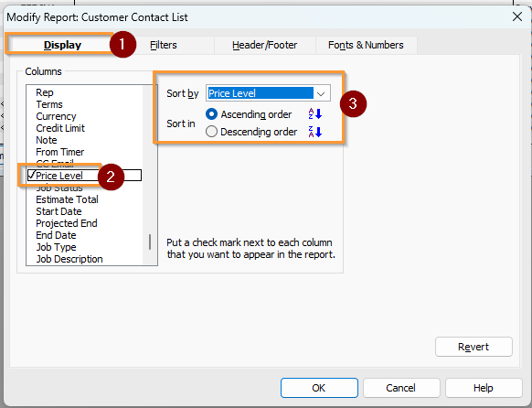Viewport: 532px width, 408px height.
Task: Click the Columns list scrollbar thumb
Action: [x=150, y=242]
